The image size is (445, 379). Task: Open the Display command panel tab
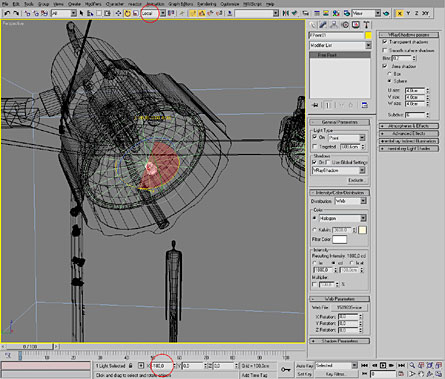coord(356,25)
